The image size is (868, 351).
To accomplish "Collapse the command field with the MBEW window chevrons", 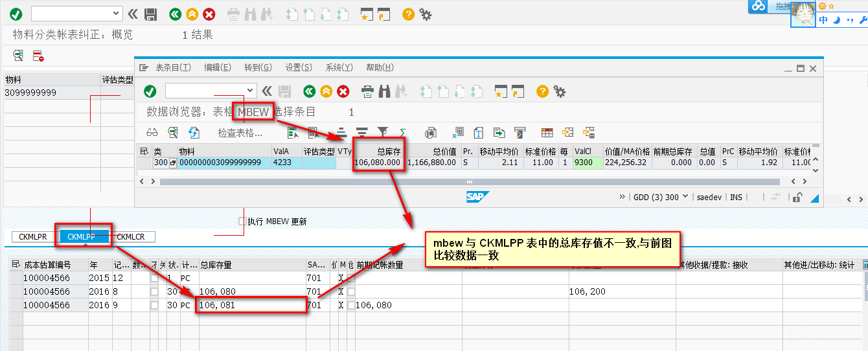I will (267, 91).
